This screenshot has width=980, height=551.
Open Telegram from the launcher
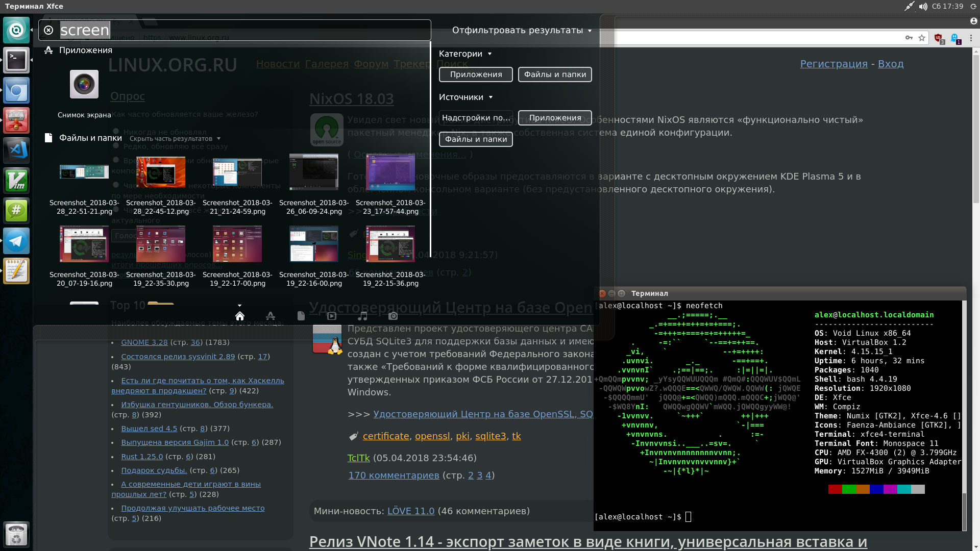pyautogui.click(x=16, y=241)
